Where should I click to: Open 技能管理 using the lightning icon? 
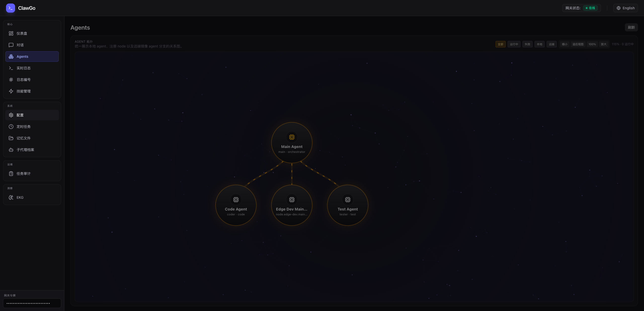[x=11, y=91]
